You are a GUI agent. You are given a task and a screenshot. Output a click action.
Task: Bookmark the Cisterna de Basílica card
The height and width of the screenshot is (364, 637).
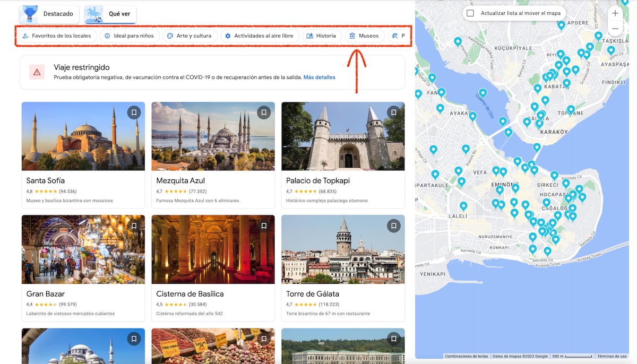coord(264,226)
